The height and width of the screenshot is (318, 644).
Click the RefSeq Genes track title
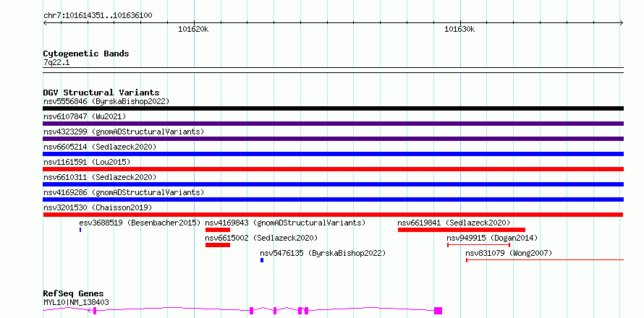(74, 294)
